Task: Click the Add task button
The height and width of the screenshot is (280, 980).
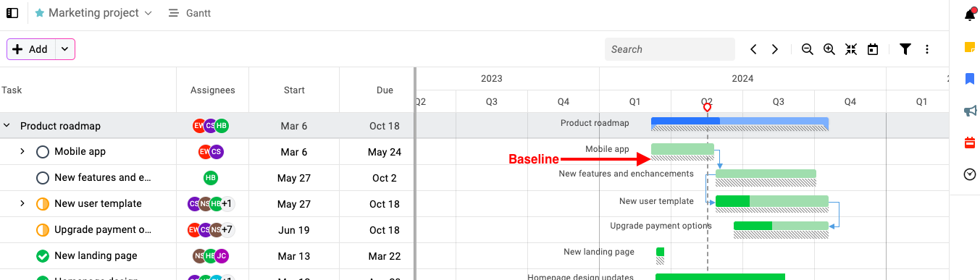Action: point(31,49)
